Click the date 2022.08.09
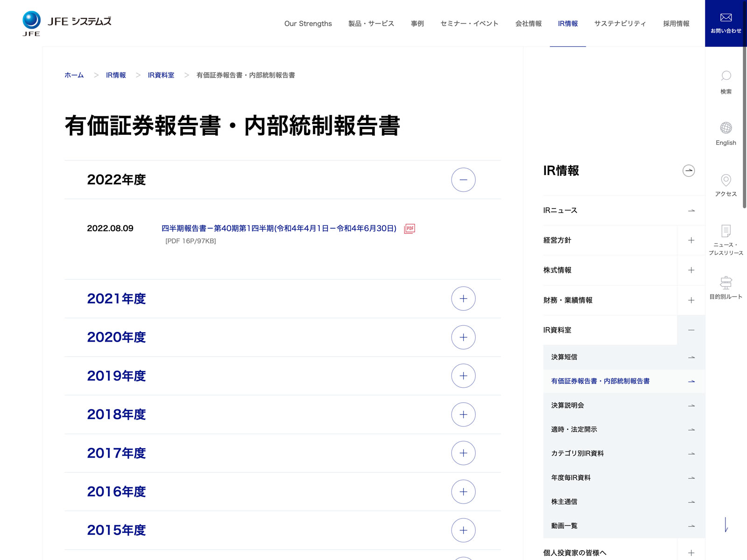This screenshot has width=747, height=560. (x=110, y=228)
